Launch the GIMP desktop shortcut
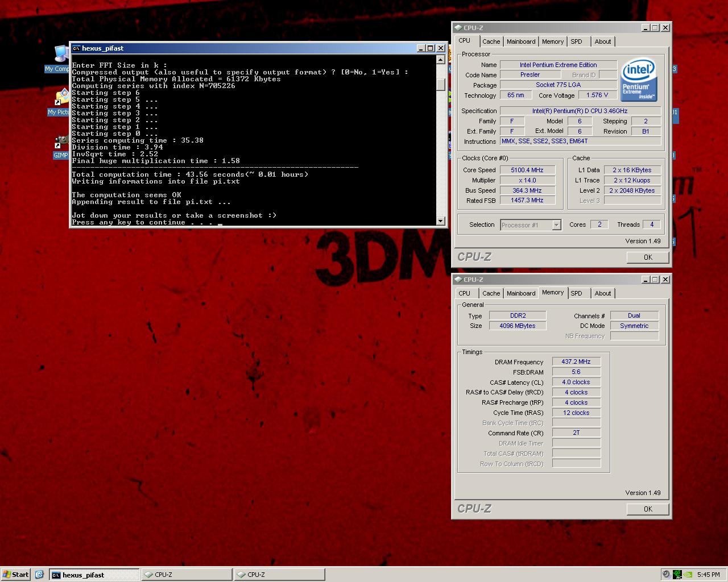The image size is (728, 582). pyautogui.click(x=61, y=147)
